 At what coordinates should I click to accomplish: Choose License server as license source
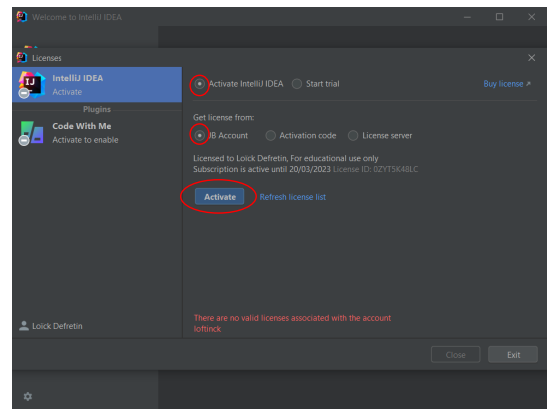click(353, 136)
